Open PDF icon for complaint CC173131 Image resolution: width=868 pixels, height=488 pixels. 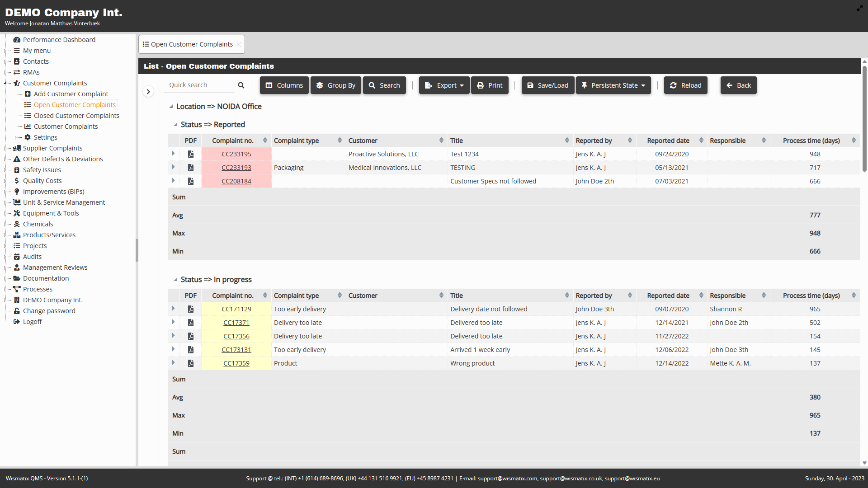(x=191, y=350)
